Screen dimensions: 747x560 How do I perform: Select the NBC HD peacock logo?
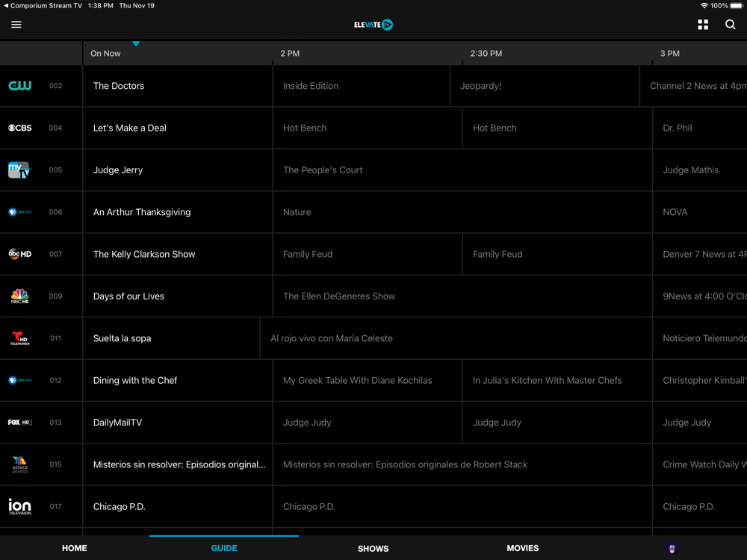[20, 296]
